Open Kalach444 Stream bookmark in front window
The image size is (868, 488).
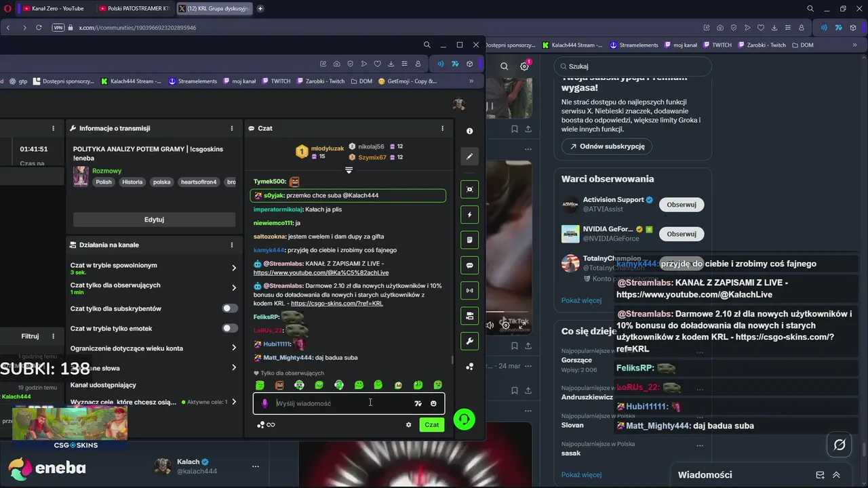click(x=132, y=81)
